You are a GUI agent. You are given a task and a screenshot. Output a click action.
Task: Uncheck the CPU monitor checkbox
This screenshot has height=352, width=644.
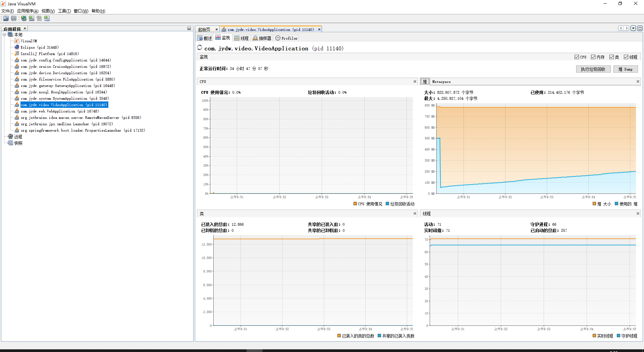pyautogui.click(x=577, y=57)
